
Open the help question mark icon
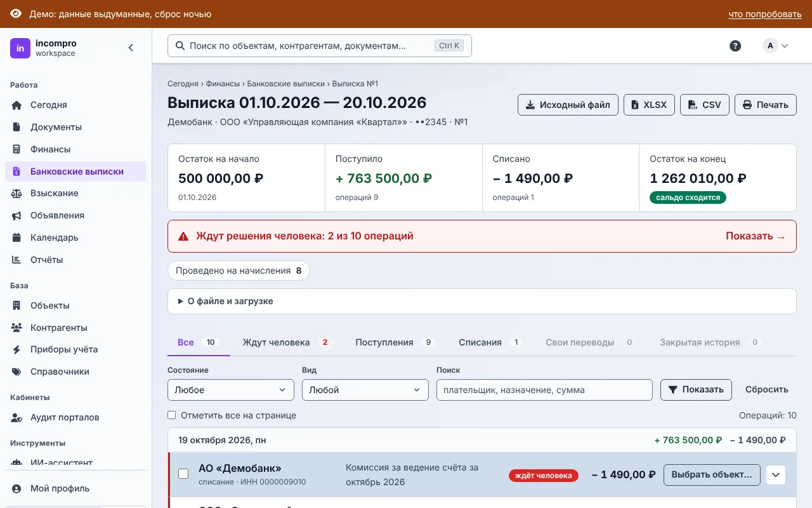click(x=735, y=46)
